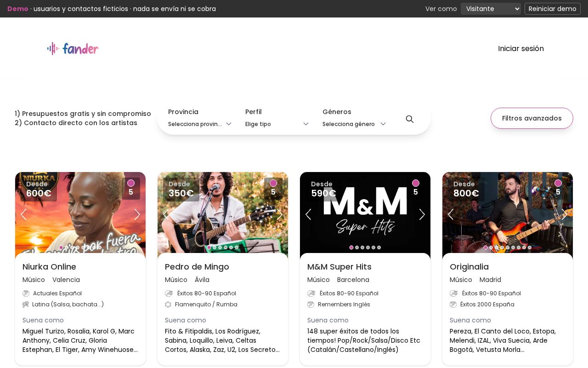Show next photo on Niurka Online card

click(137, 214)
